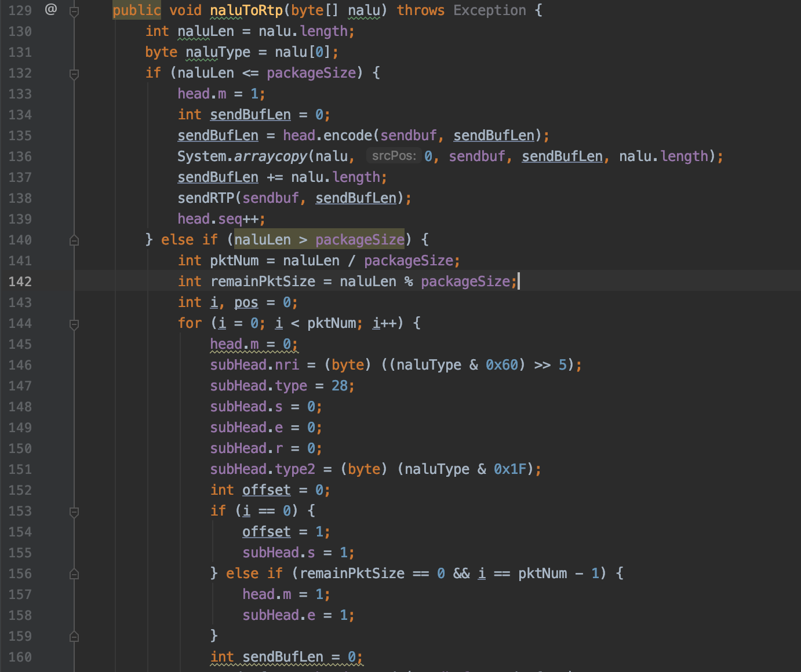Click line number 142 in the gutter
The image size is (801, 672).
pyautogui.click(x=20, y=282)
